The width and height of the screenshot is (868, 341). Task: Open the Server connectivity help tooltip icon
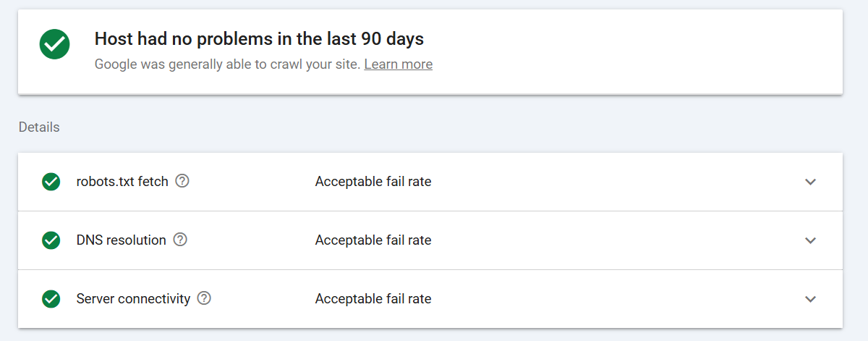pos(205,298)
